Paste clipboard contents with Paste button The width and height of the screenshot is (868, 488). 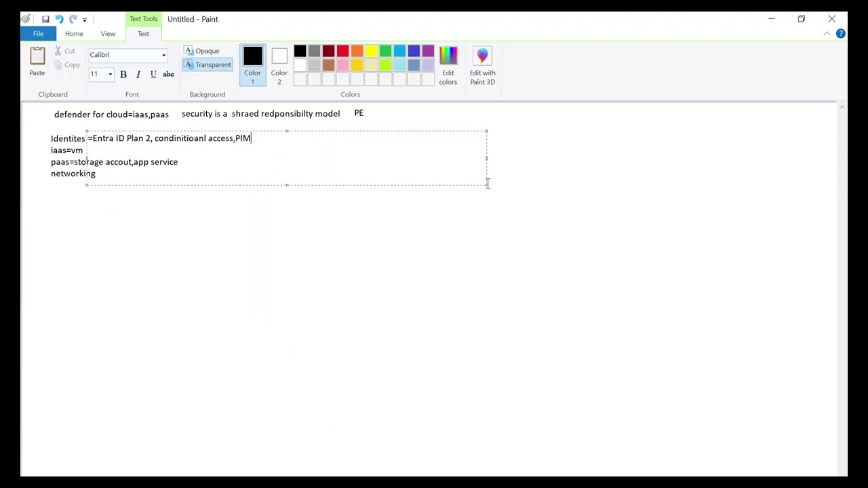[37, 62]
